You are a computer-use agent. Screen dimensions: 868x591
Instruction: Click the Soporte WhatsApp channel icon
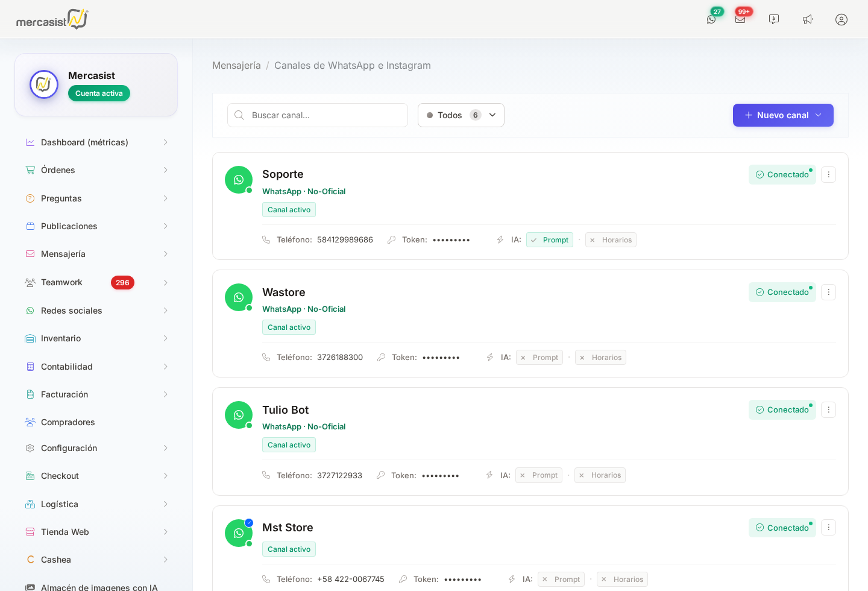pos(239,180)
